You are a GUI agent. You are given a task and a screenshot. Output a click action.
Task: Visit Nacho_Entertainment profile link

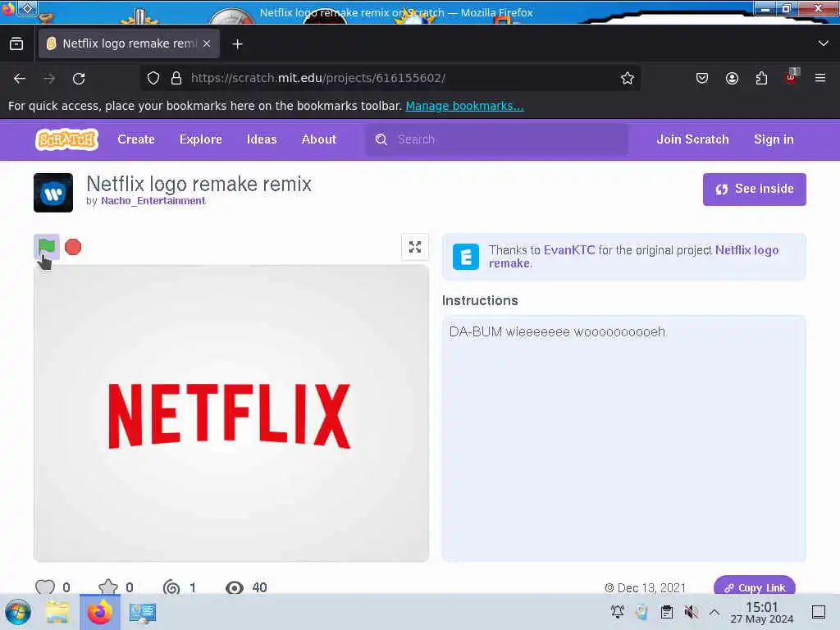[153, 201]
